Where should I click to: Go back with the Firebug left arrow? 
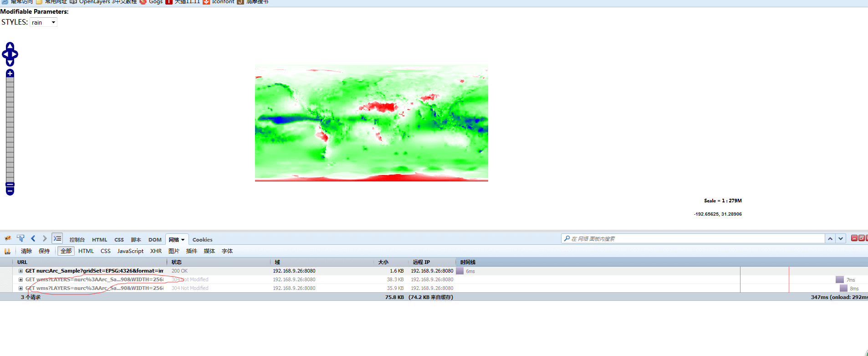click(33, 238)
